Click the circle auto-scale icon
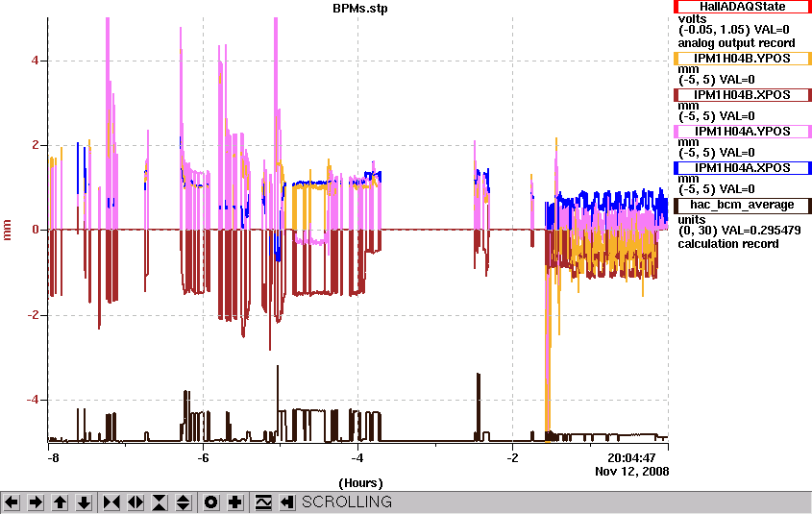 pyautogui.click(x=211, y=502)
